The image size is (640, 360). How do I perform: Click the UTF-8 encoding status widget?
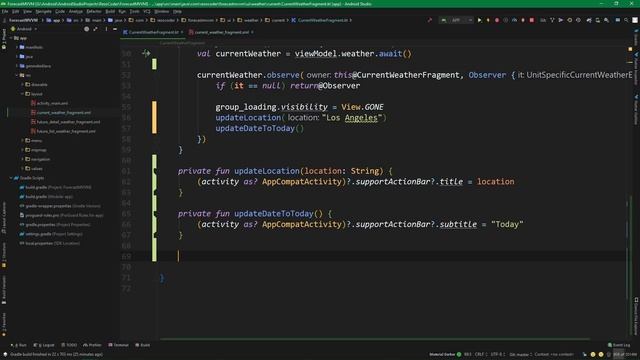click(498, 355)
